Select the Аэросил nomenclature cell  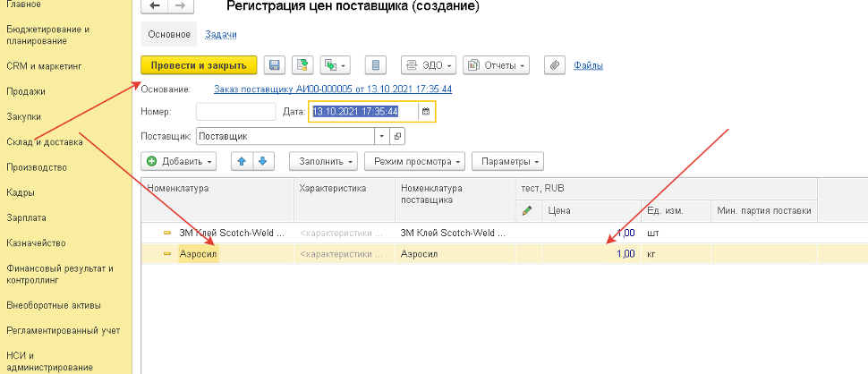click(217, 254)
